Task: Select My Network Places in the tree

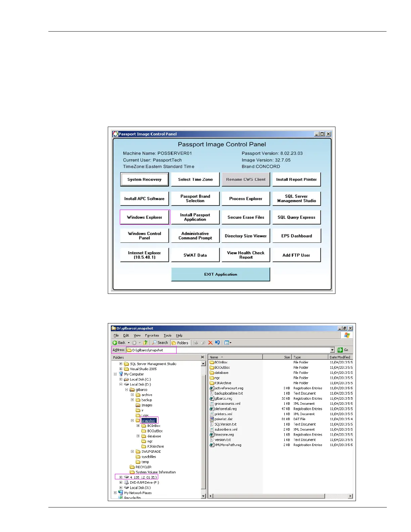Action: coord(138,493)
